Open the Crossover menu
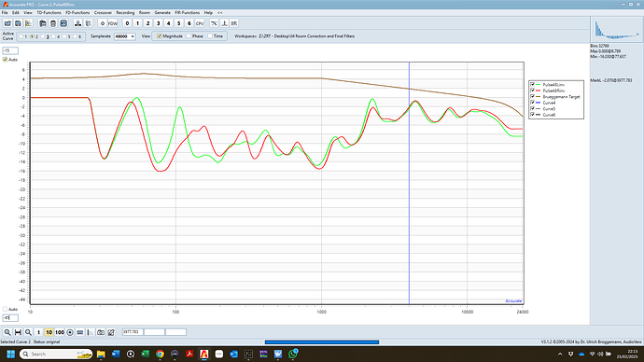This screenshot has width=644, height=362. [103, 13]
